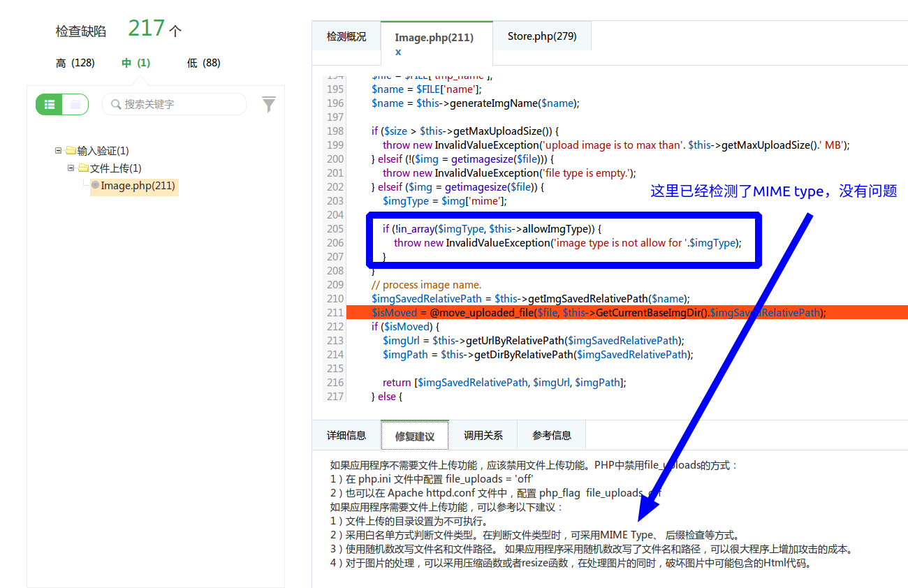Click line number 217 in the gutter
The height and width of the screenshot is (588, 908).
coord(335,397)
